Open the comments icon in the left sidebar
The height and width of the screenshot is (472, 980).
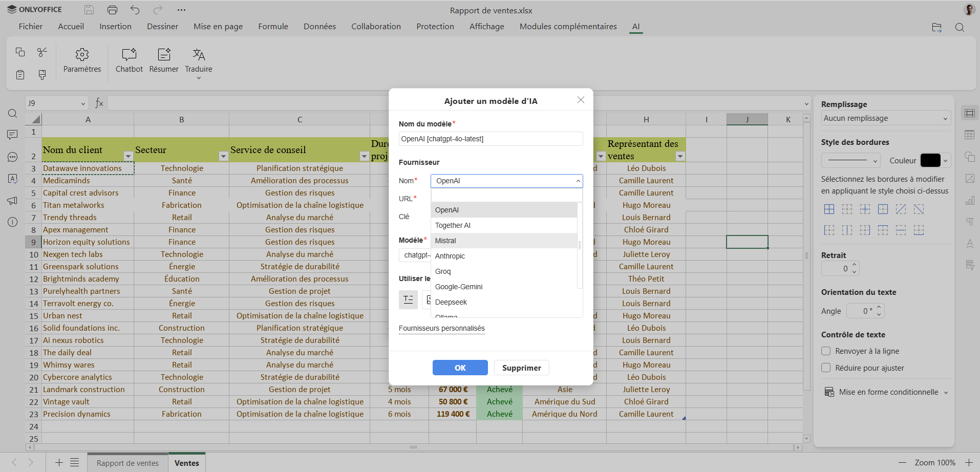(13, 135)
